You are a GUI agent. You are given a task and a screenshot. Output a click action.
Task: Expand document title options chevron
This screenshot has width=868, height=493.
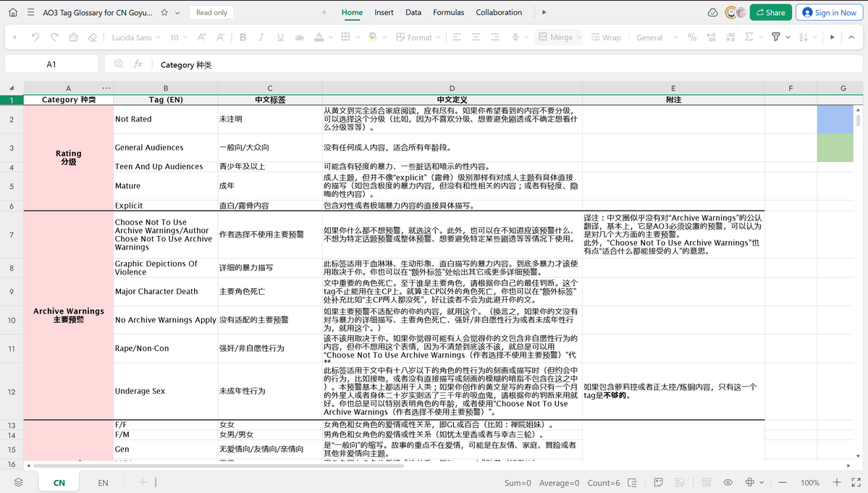click(177, 13)
